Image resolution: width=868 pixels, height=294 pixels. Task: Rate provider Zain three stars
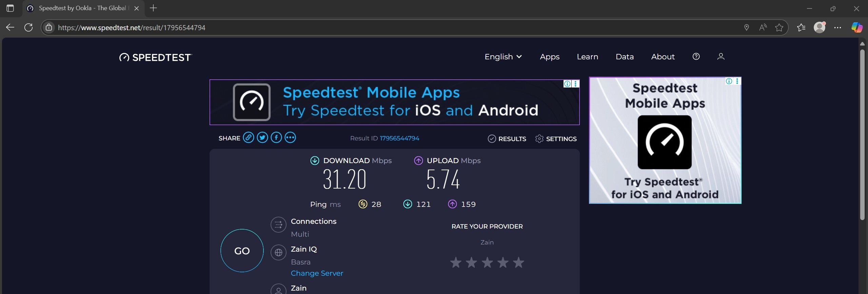tap(487, 262)
